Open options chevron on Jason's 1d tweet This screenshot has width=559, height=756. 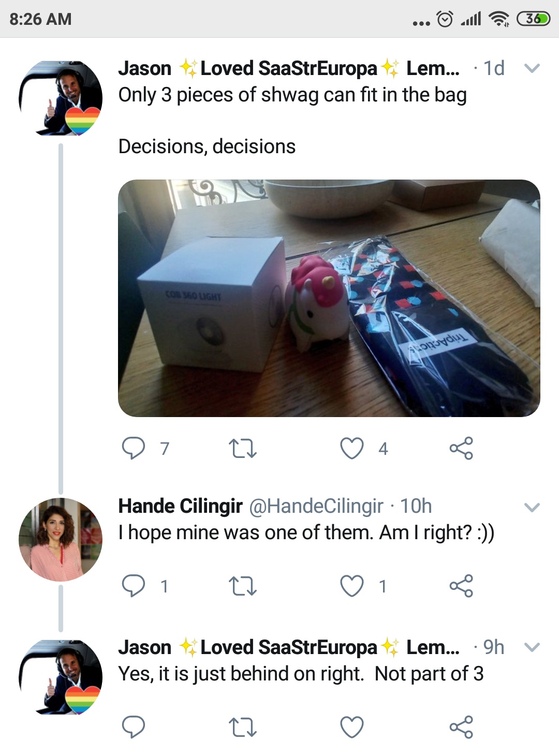[x=532, y=68]
